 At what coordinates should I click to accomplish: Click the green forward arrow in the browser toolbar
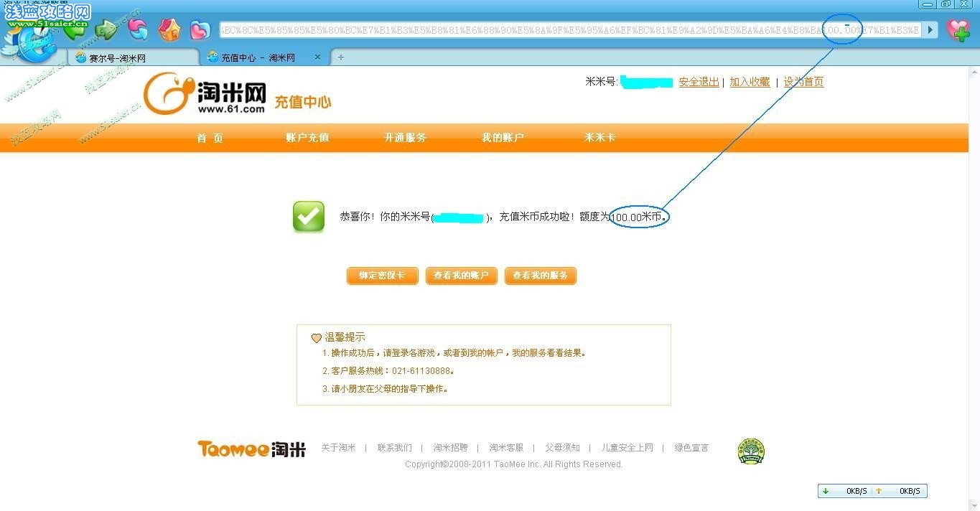pos(106,29)
